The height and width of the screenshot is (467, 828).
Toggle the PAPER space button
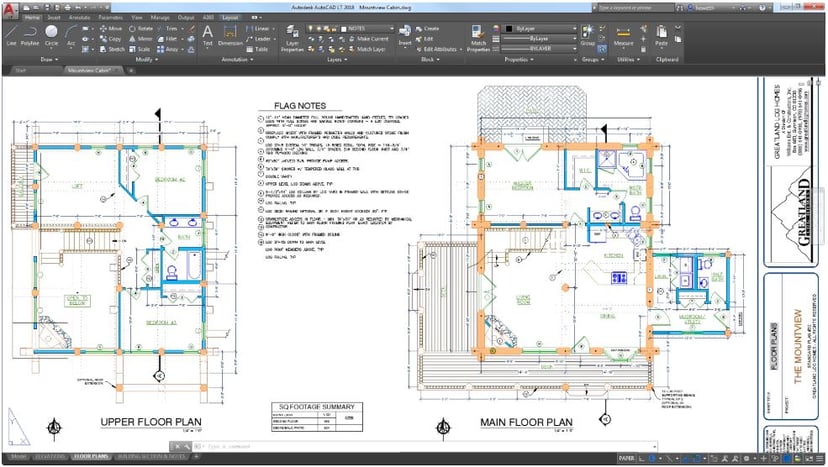coord(626,458)
